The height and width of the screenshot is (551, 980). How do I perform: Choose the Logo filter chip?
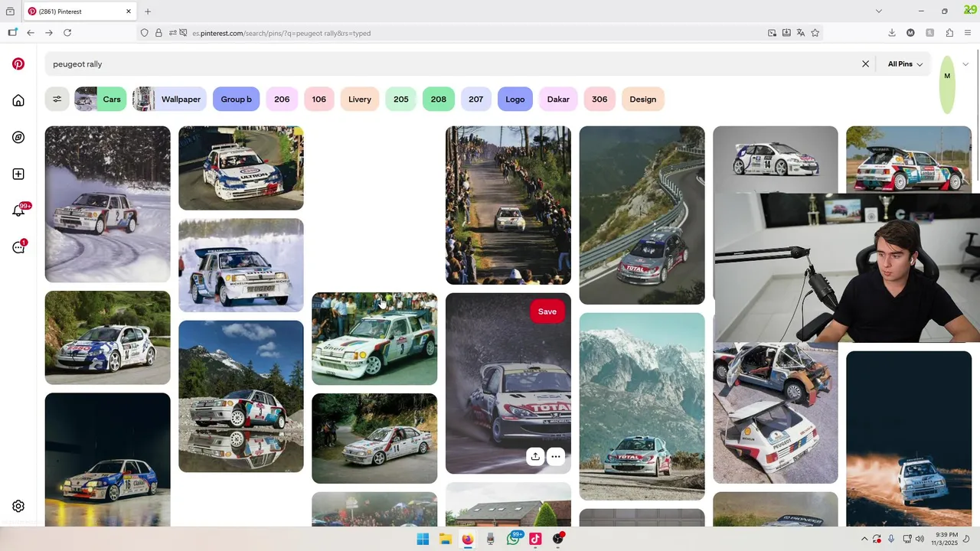[x=515, y=99]
